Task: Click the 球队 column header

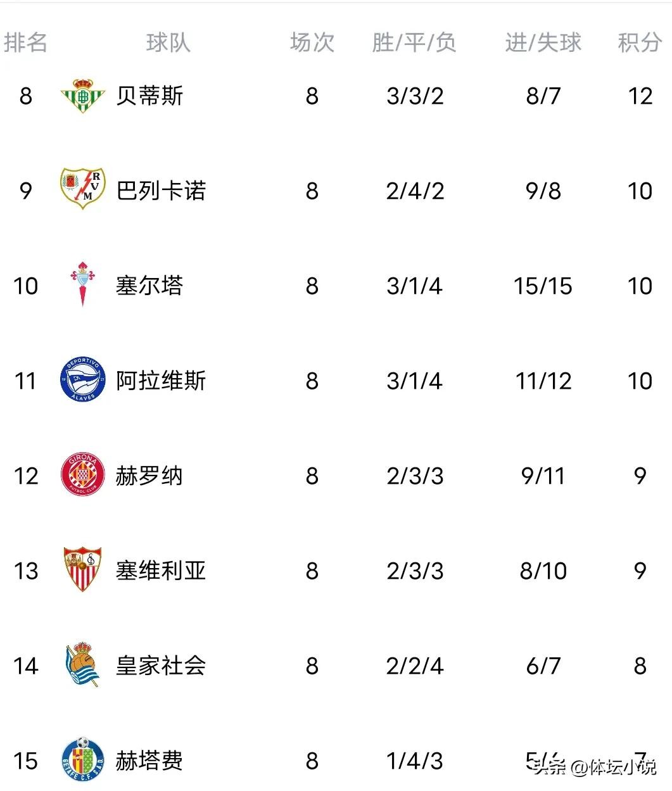Action: pyautogui.click(x=168, y=42)
